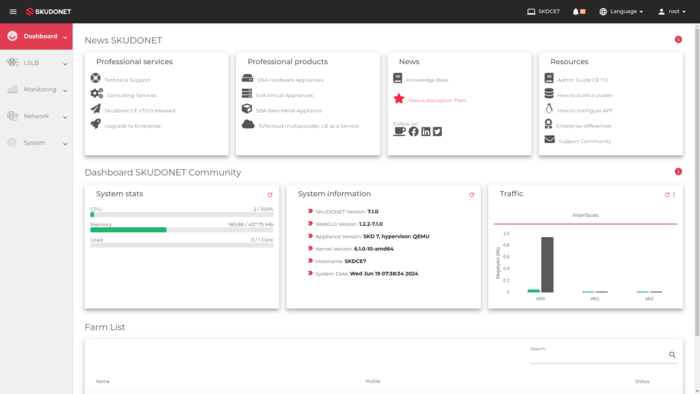Open the New subscription Plan link
700x394 pixels.
438,100
